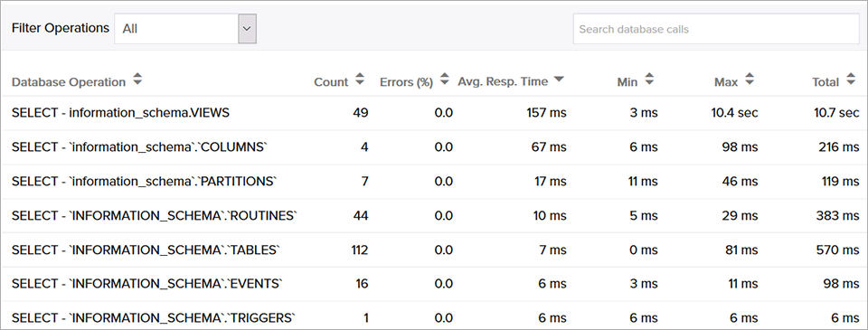This screenshot has height=330, width=868.
Task: Click the Avg. Resp. Time header label
Action: pyautogui.click(x=503, y=81)
